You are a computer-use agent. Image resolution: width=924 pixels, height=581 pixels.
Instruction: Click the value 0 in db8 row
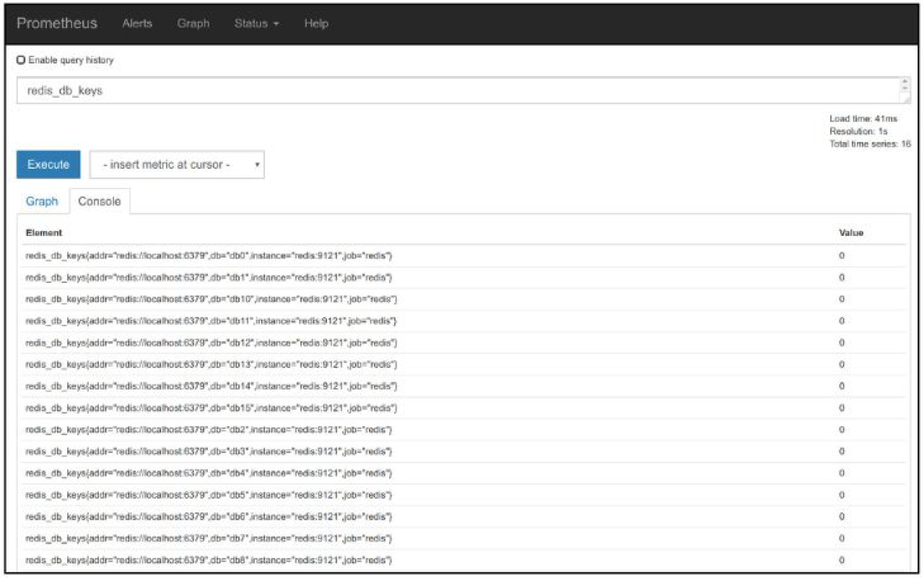pyautogui.click(x=842, y=560)
